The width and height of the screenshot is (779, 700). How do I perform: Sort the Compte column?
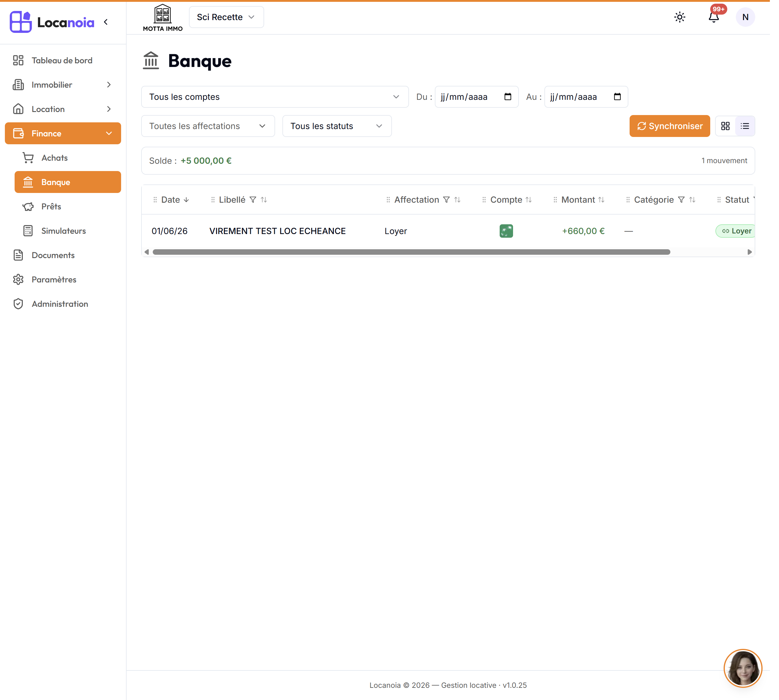pyautogui.click(x=529, y=200)
